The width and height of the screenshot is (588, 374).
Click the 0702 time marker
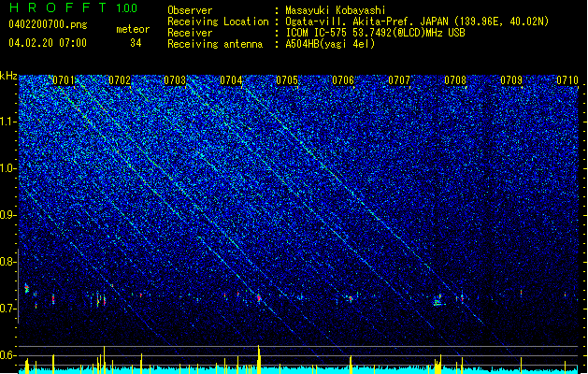(120, 80)
